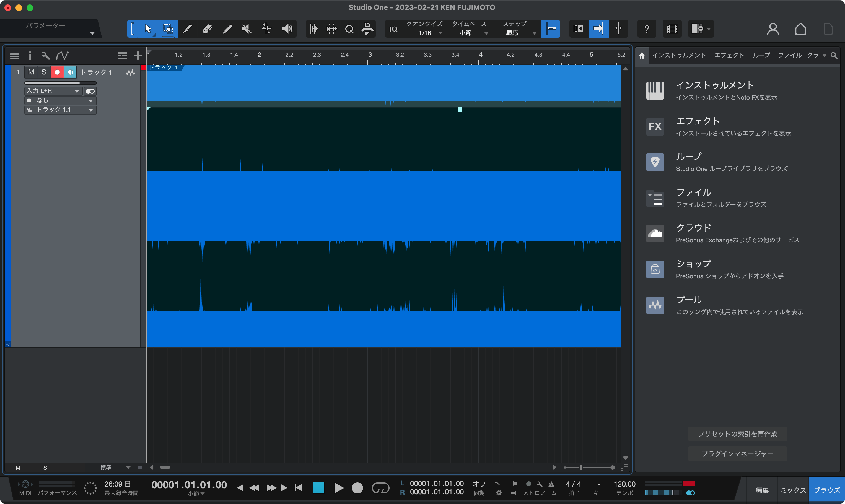The width and height of the screenshot is (845, 504).
Task: Adjust the Track 1 volume fader
Action: 60,83
